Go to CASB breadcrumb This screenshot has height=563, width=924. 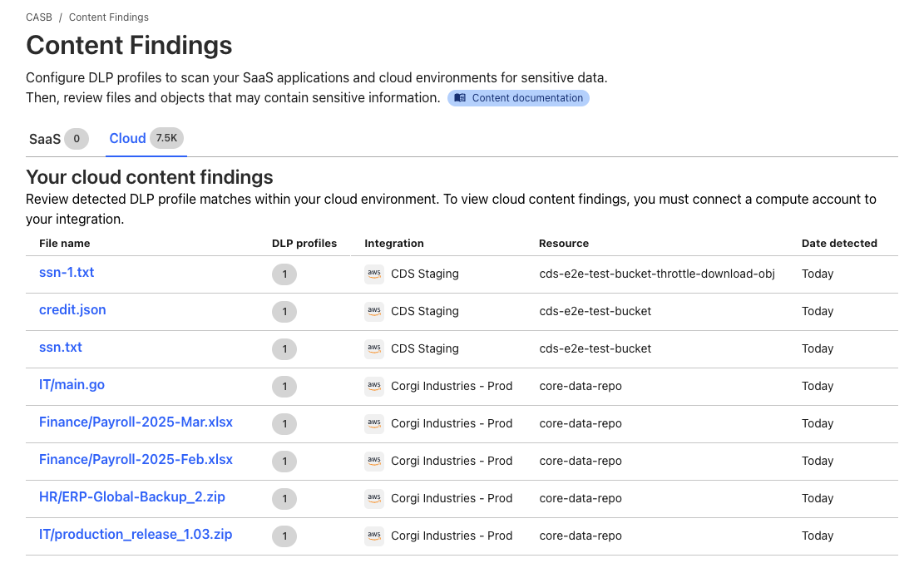[x=39, y=17]
